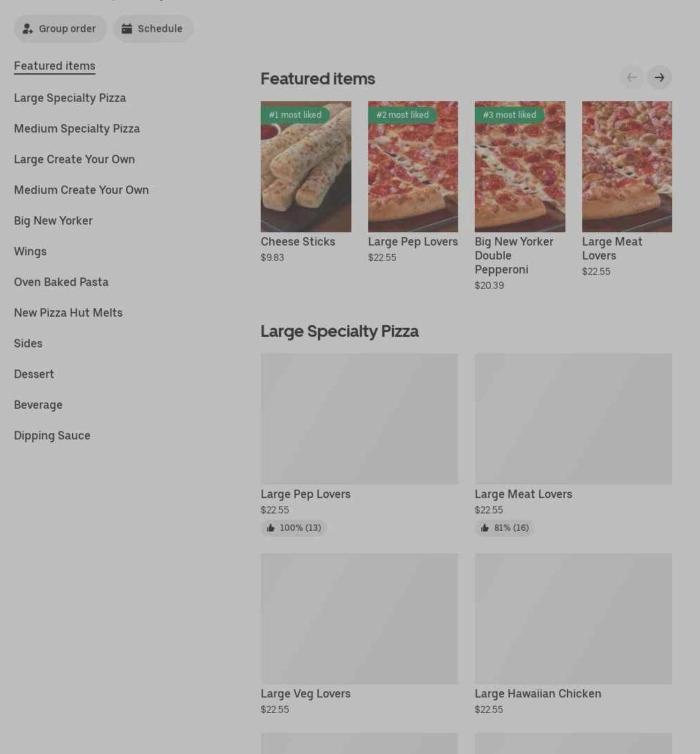Click thumbs-up rating on Large Meat Lovers
Viewport: 700px width, 754px height.
(x=505, y=528)
